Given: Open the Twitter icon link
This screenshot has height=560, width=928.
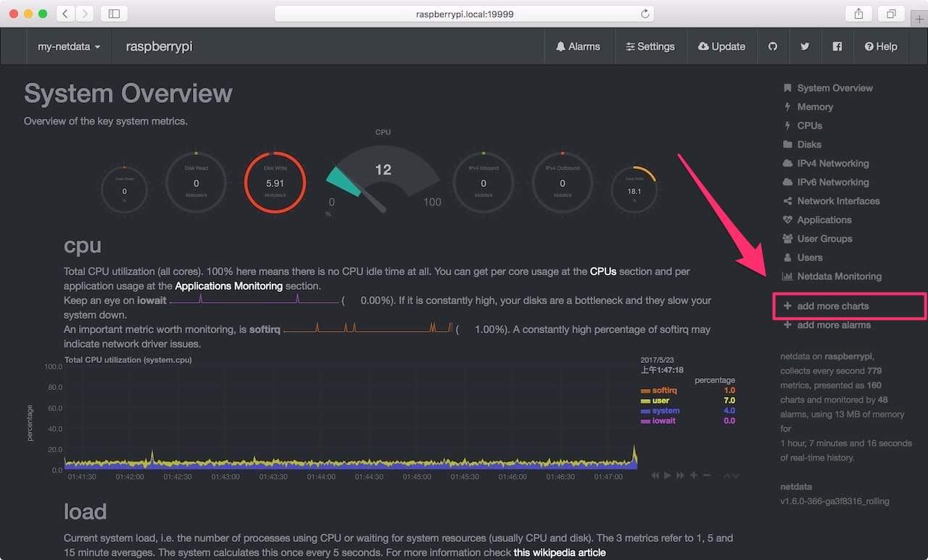Looking at the screenshot, I should [805, 46].
